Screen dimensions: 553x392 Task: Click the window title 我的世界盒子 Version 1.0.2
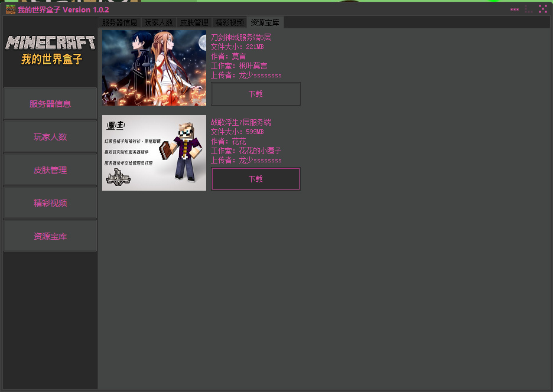point(63,10)
